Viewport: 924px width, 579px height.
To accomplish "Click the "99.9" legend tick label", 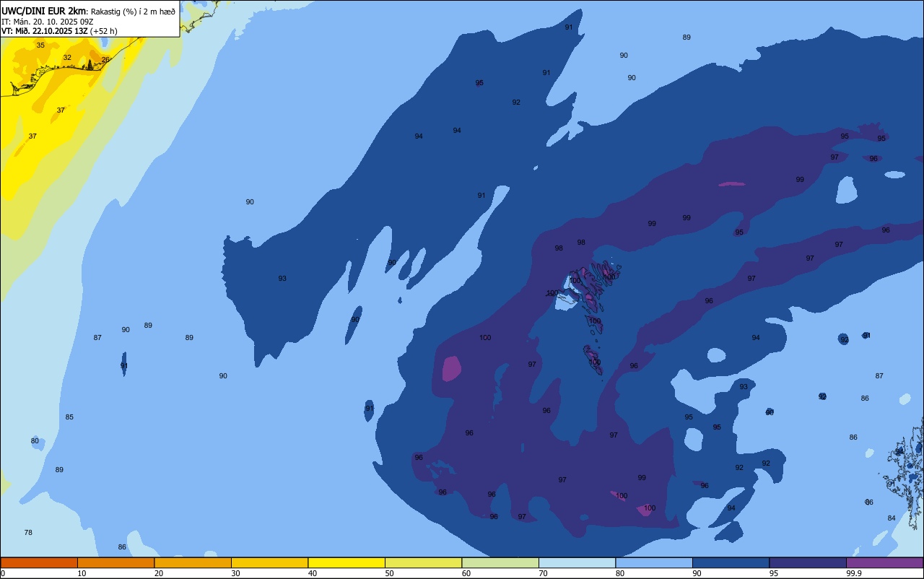I will [854, 573].
